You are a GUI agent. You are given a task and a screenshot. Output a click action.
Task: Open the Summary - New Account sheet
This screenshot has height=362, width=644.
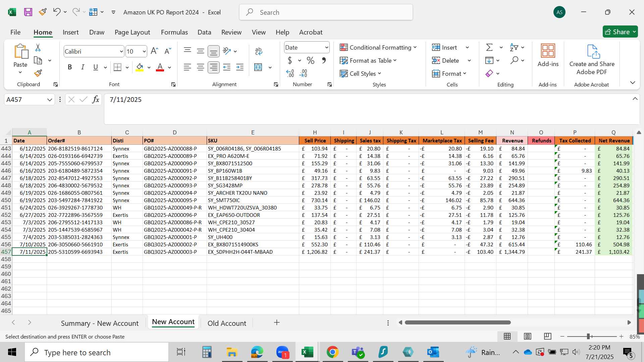100,323
